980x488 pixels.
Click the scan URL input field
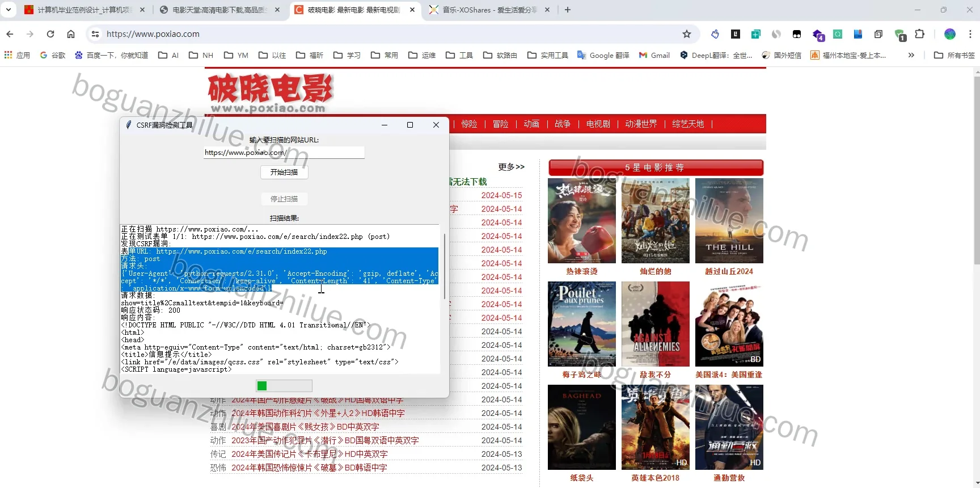tap(284, 153)
